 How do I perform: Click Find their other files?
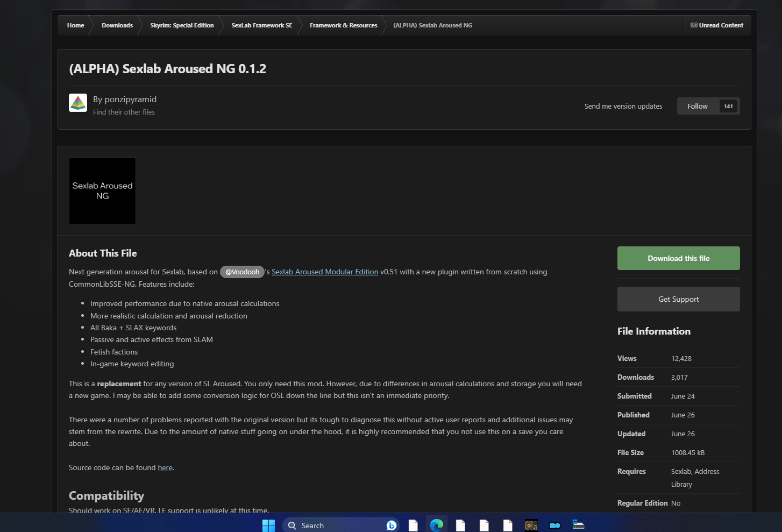[124, 112]
